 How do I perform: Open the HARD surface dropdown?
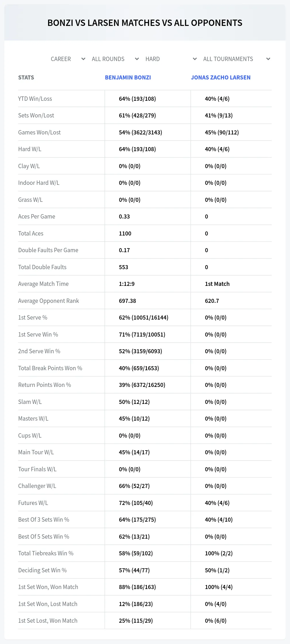pos(171,59)
